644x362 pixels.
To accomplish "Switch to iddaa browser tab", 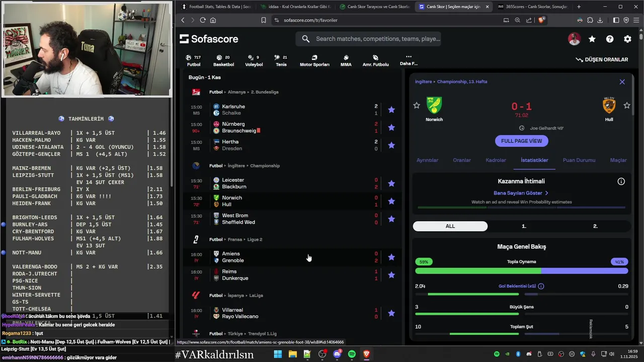I will 295,7.
